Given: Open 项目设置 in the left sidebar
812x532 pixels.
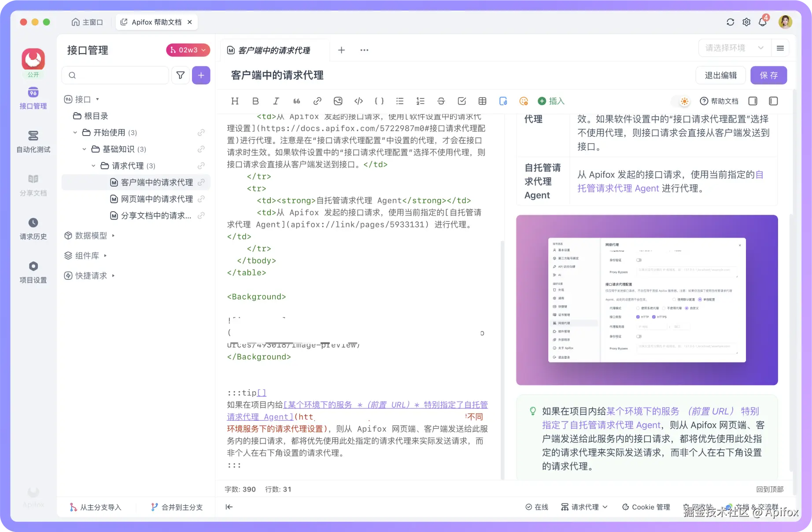Looking at the screenshot, I should (33, 272).
